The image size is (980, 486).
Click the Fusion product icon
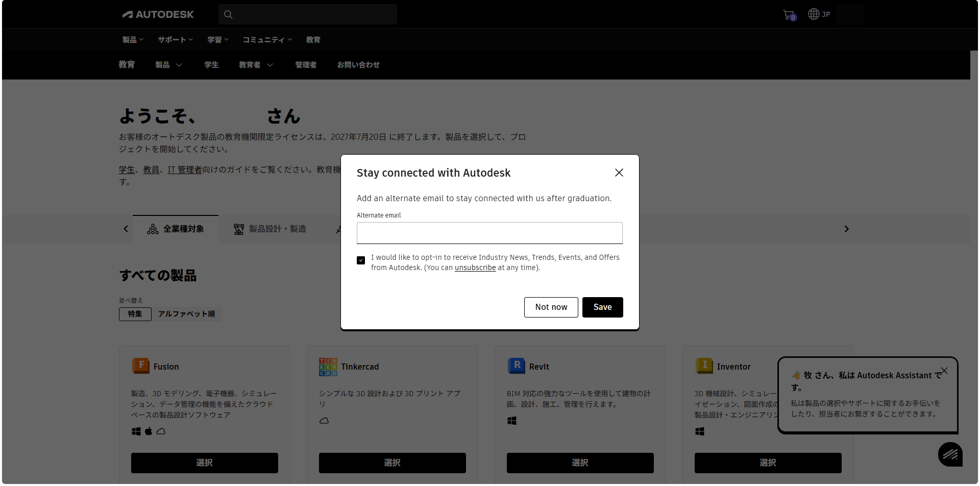pos(140,366)
